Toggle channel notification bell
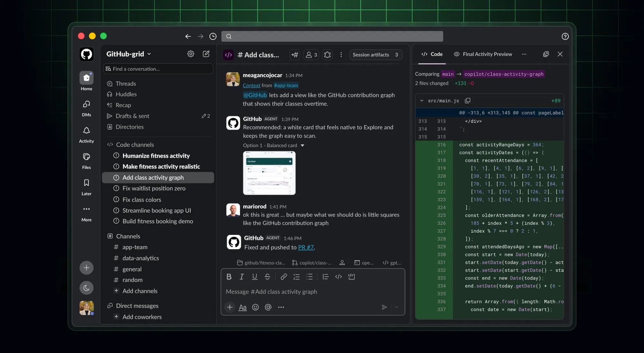Image resolution: width=644 pixels, height=353 pixels. point(327,55)
